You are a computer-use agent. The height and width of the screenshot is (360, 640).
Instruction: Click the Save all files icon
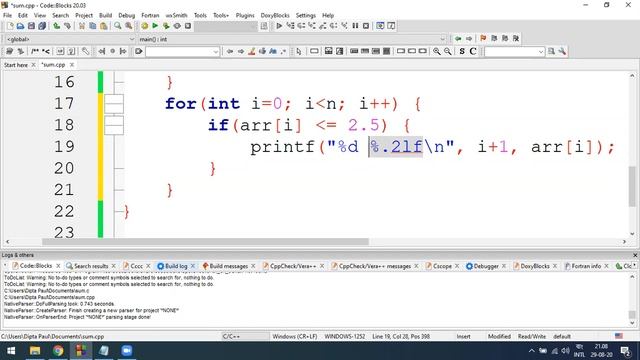click(42, 26)
